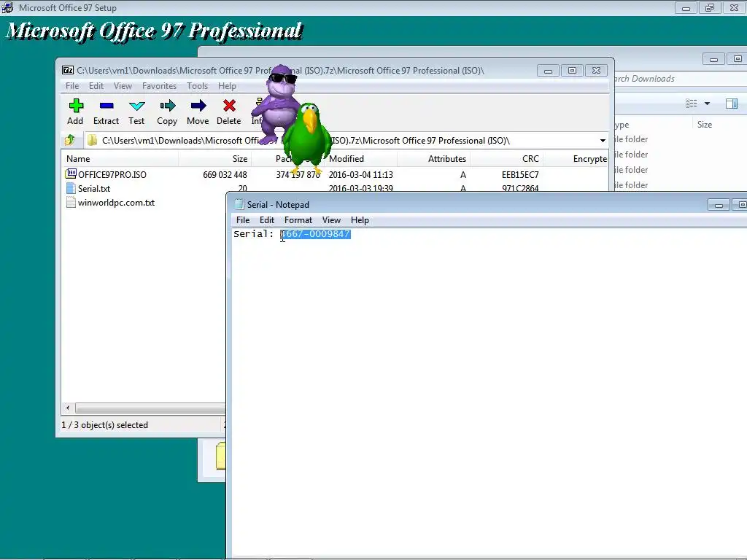Click the Delete toolbar icon in 7-Zip
Image resolution: width=747 pixels, height=560 pixels.
coord(229,105)
